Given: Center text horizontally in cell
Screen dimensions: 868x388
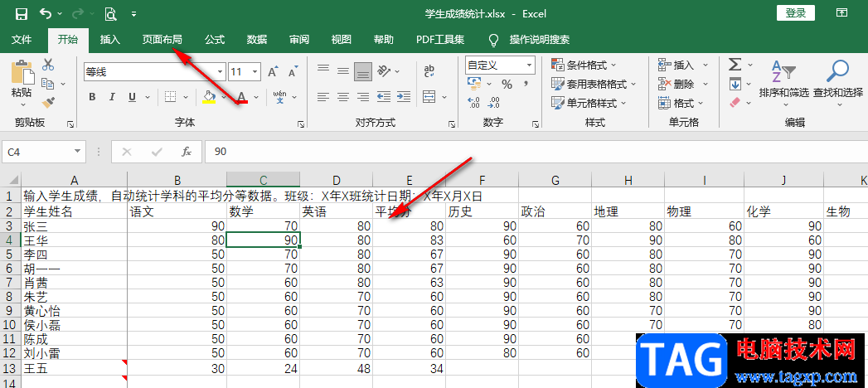Looking at the screenshot, I should pyautogui.click(x=343, y=97).
